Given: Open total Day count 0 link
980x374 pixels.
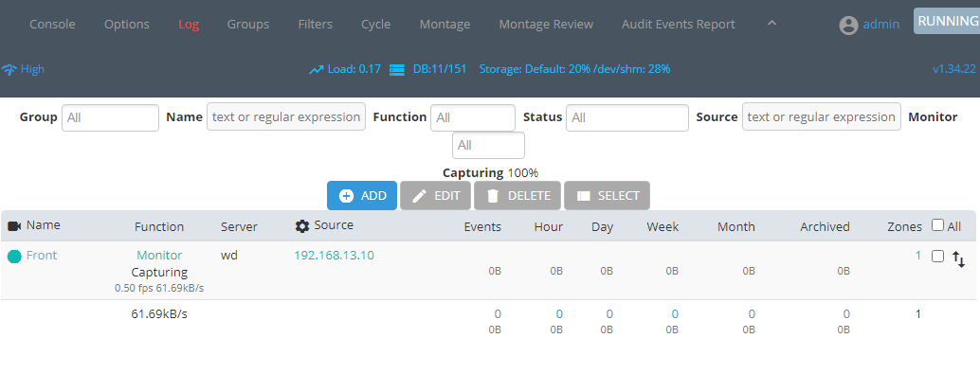Looking at the screenshot, I should pyautogui.click(x=609, y=314).
